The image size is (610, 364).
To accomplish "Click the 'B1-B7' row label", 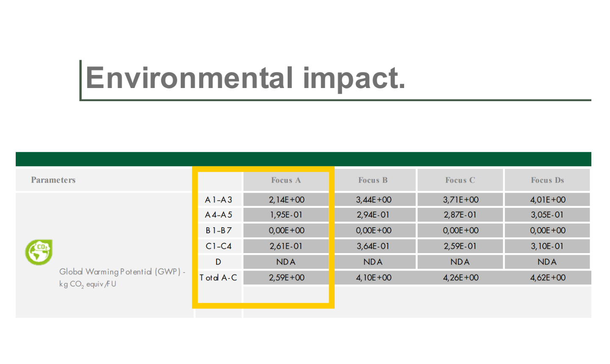I will (219, 231).
